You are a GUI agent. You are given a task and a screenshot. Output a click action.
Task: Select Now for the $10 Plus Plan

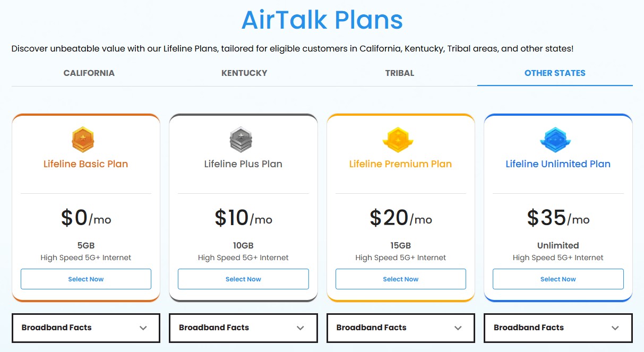click(x=243, y=279)
